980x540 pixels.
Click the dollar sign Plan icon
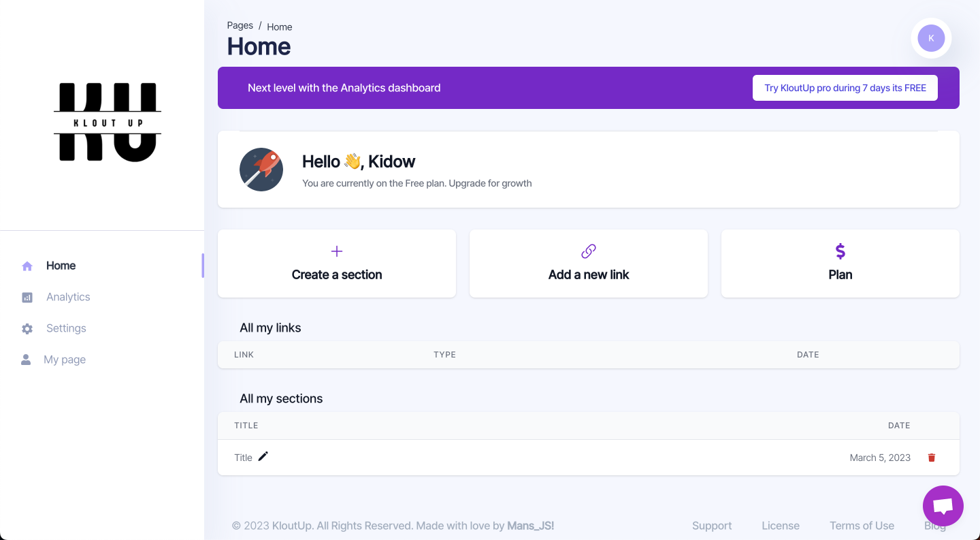[x=840, y=251]
